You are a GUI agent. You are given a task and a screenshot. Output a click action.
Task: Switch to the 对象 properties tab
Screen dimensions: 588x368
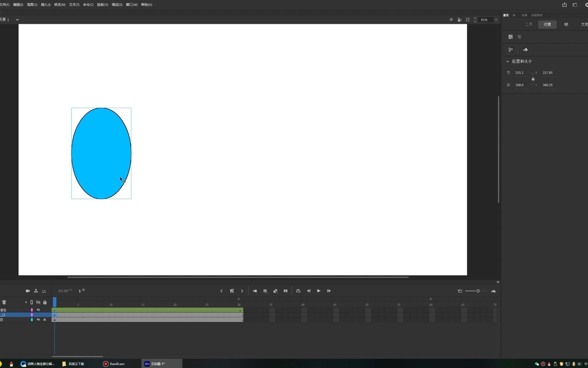[547, 25]
